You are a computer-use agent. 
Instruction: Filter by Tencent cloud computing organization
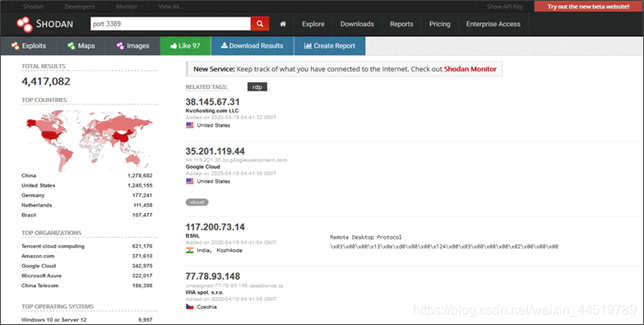53,246
